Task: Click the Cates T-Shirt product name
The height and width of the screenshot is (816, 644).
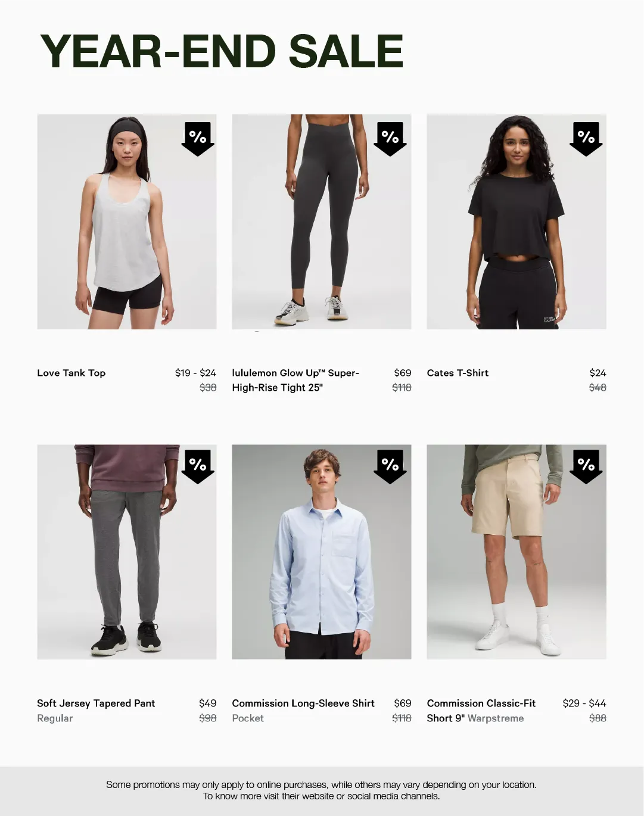Action: [x=458, y=373]
